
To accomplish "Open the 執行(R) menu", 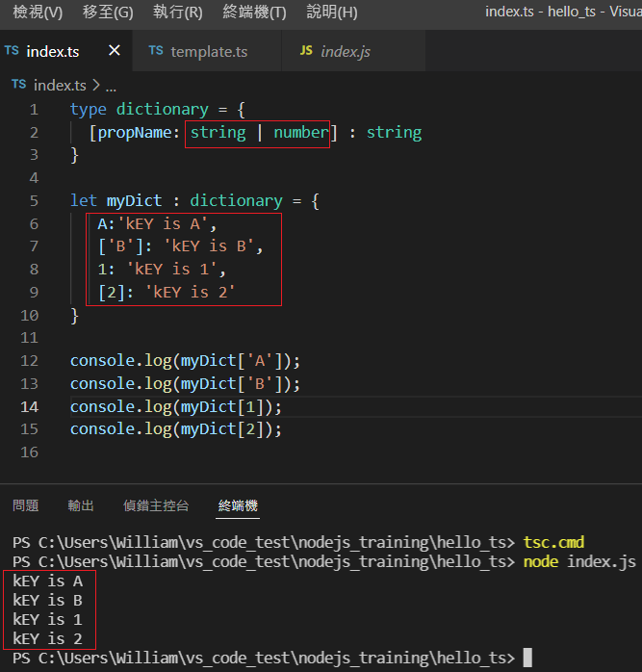I will [x=178, y=13].
